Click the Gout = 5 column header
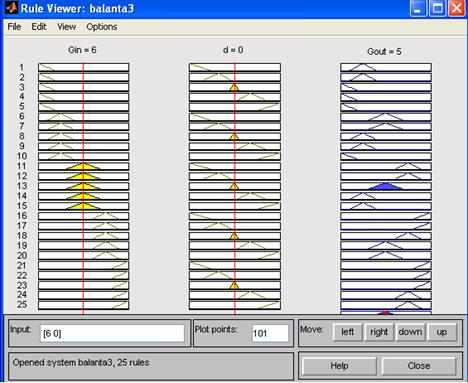 click(384, 52)
